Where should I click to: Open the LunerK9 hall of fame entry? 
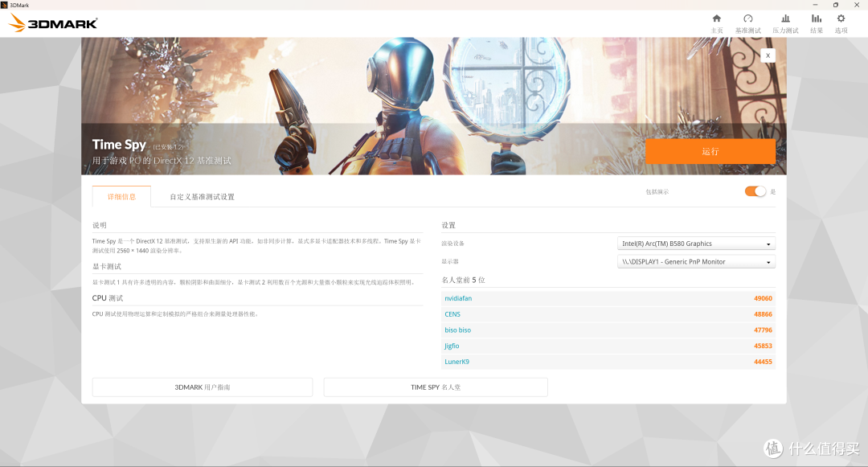tap(457, 362)
